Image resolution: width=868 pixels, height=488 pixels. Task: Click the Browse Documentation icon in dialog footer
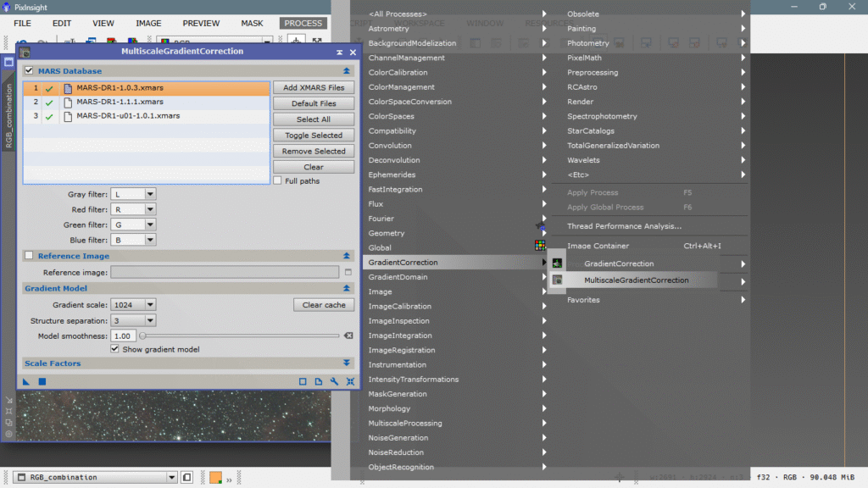[319, 381]
